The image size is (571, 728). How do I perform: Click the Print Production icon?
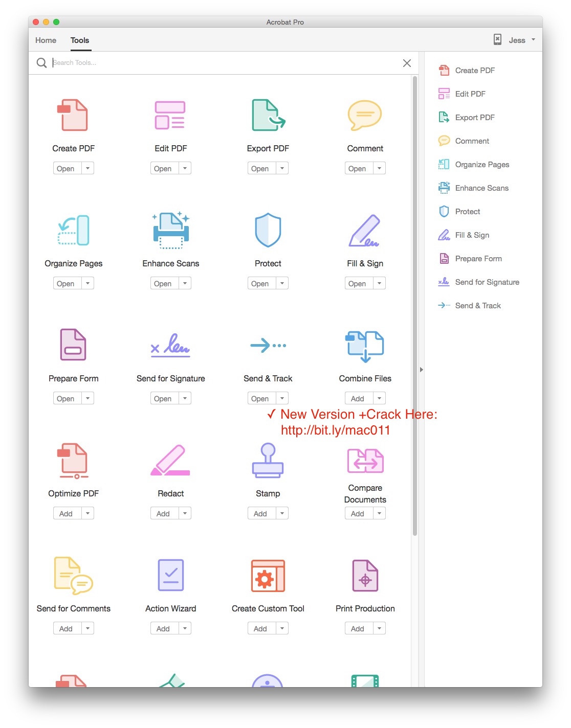[365, 575]
